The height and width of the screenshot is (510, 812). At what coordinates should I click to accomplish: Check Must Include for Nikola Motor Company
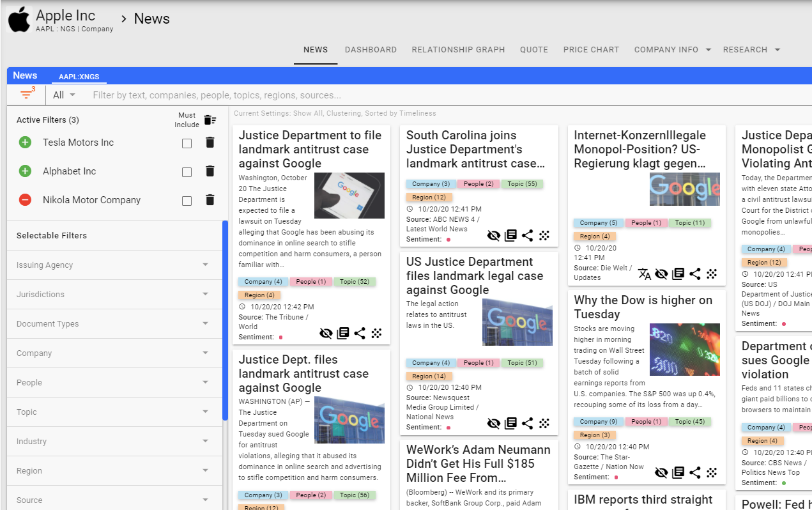coord(187,201)
